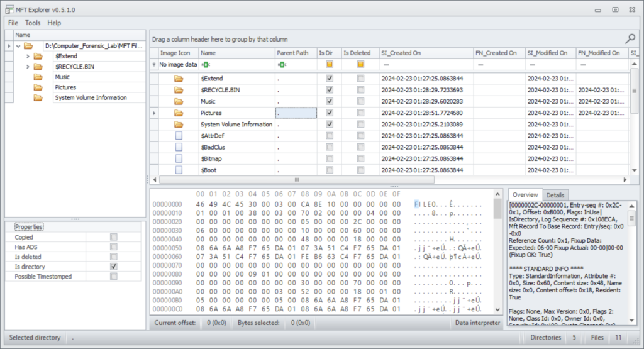Click filter operator icon in Name filter cell

click(x=206, y=65)
